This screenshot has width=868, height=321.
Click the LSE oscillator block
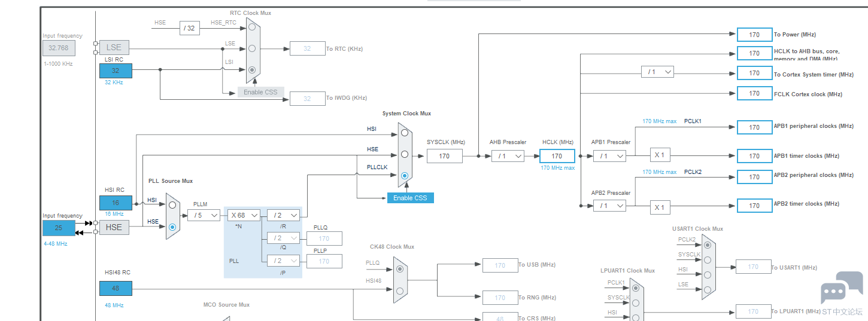coord(114,48)
